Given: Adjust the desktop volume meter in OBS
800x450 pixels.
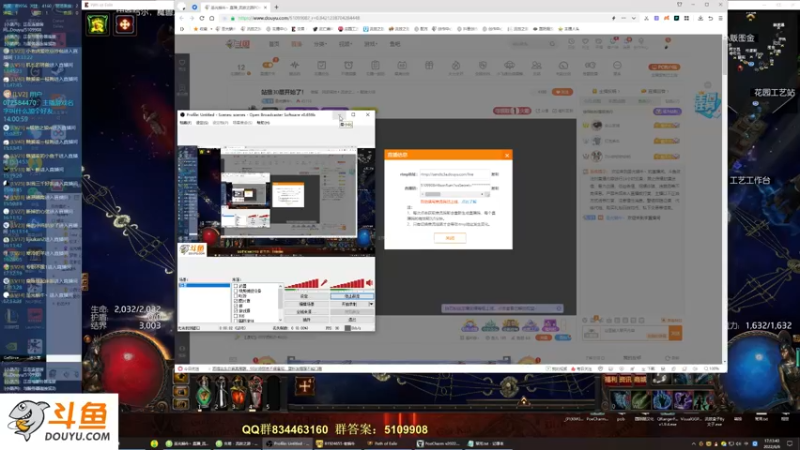Looking at the screenshot, I should pos(347,283).
